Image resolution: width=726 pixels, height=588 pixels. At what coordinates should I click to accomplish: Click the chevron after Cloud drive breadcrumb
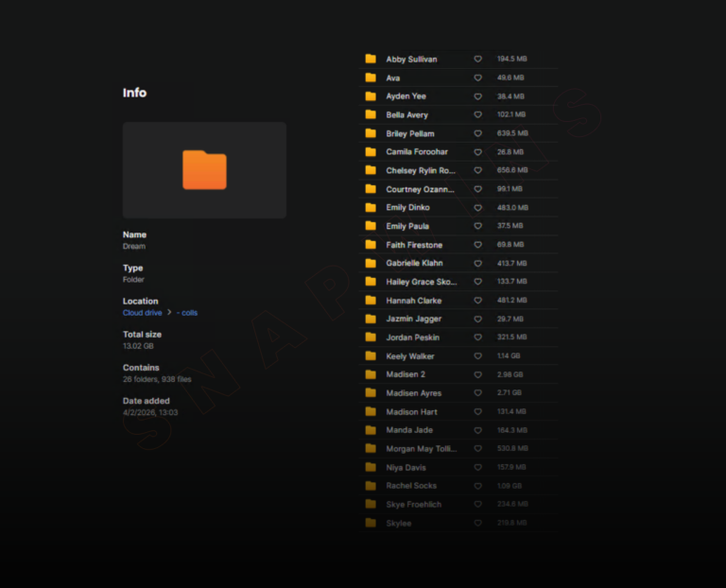click(169, 313)
